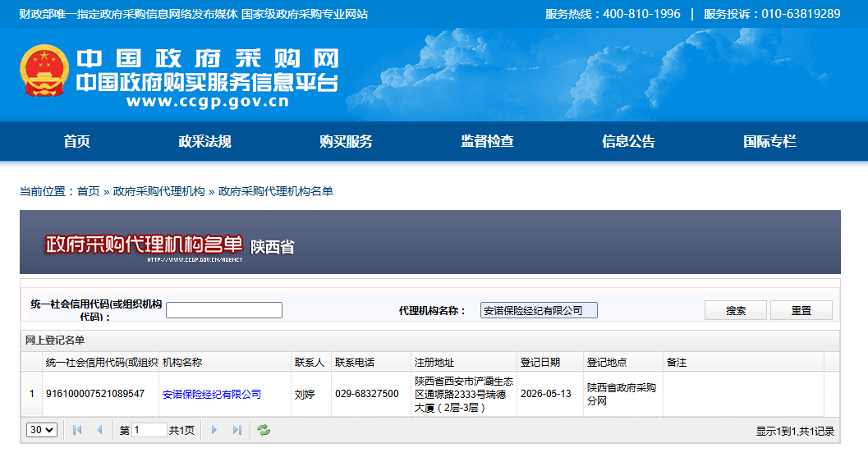Select 购买服务 in the navigation bar
This screenshot has width=868, height=457.
pyautogui.click(x=346, y=142)
